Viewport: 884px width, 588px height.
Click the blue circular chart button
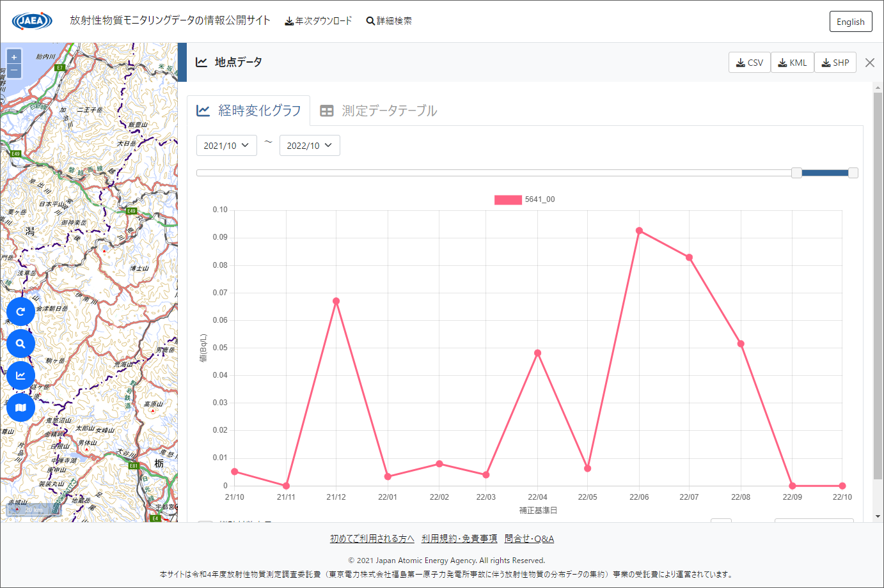[20, 376]
